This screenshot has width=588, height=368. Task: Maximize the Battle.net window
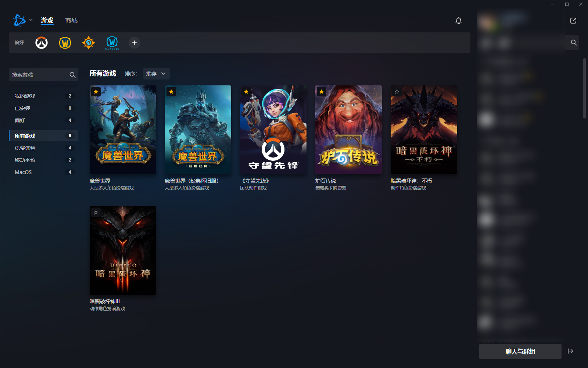567,4
